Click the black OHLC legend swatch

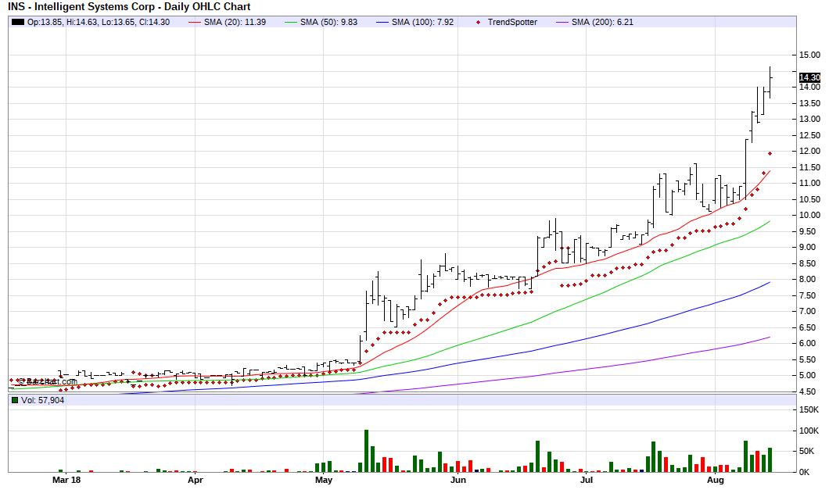click(x=18, y=22)
